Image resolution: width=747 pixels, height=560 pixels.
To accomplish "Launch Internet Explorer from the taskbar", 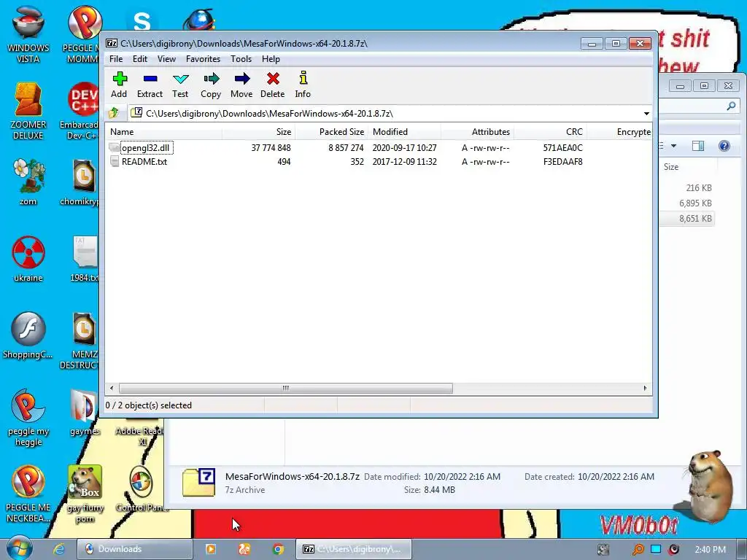I will point(59,549).
